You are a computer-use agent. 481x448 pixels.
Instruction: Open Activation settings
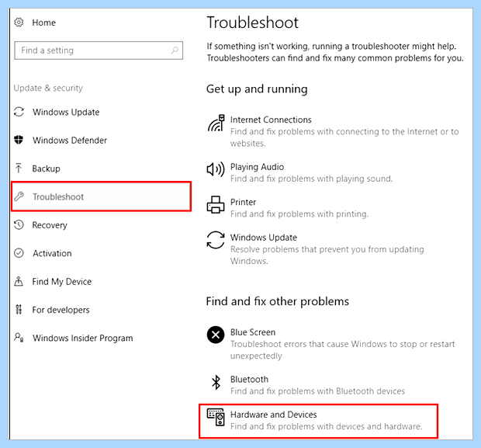52,253
